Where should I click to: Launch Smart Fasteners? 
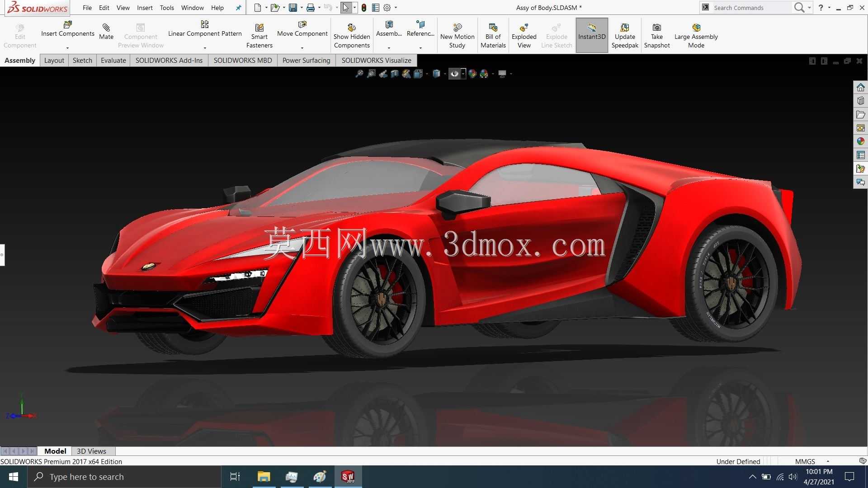click(259, 36)
